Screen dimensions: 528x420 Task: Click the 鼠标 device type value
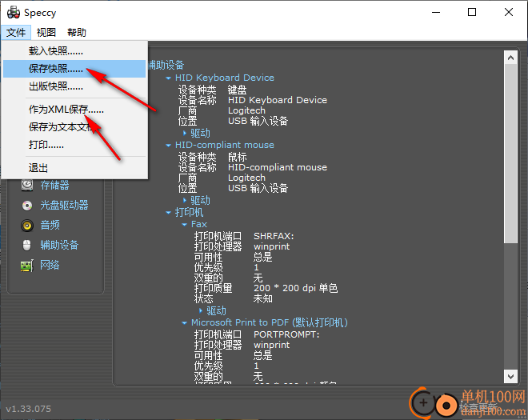[237, 158]
